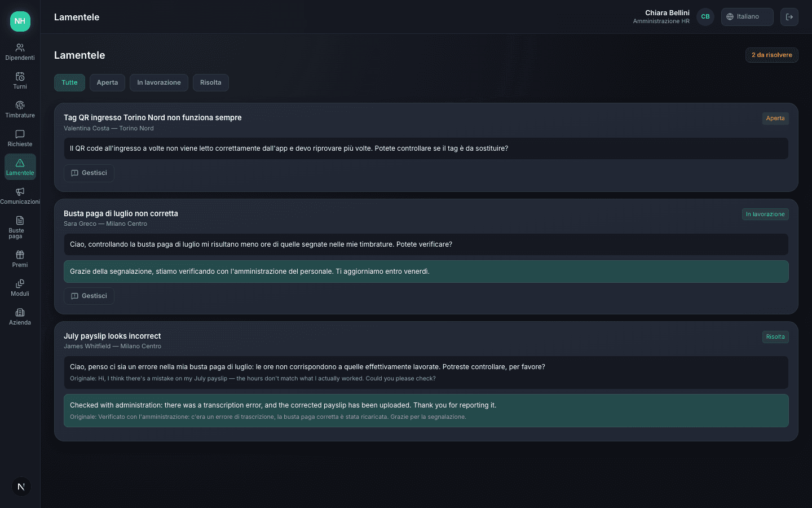Show Risolta complaints
Screen dimensions: 812x508
pos(211,82)
